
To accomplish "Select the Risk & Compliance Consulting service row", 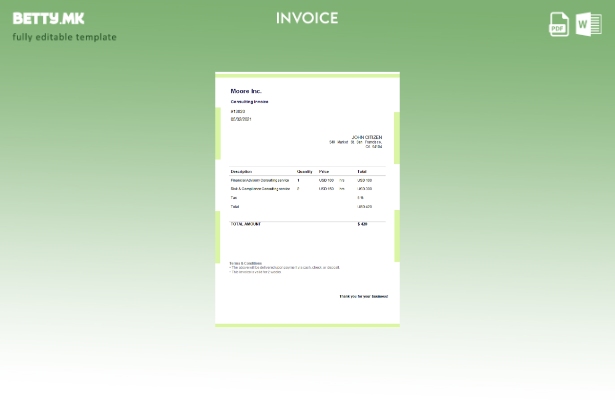I will (260, 188).
